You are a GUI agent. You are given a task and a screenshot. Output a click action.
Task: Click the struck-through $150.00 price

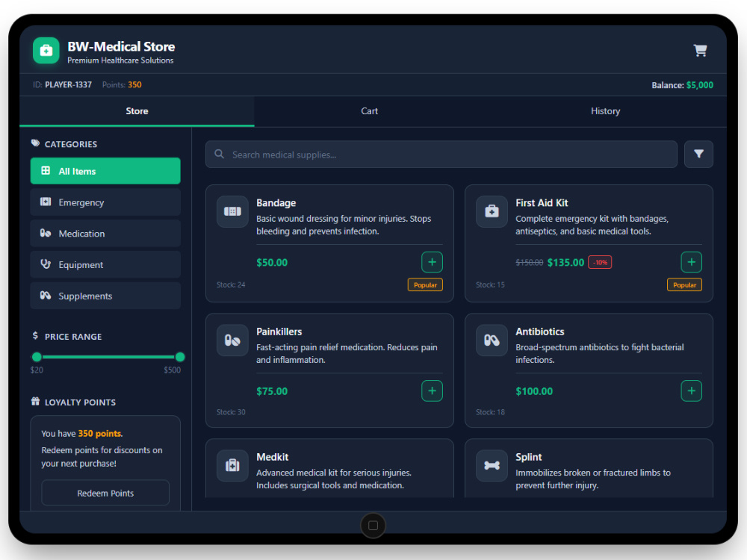(530, 262)
